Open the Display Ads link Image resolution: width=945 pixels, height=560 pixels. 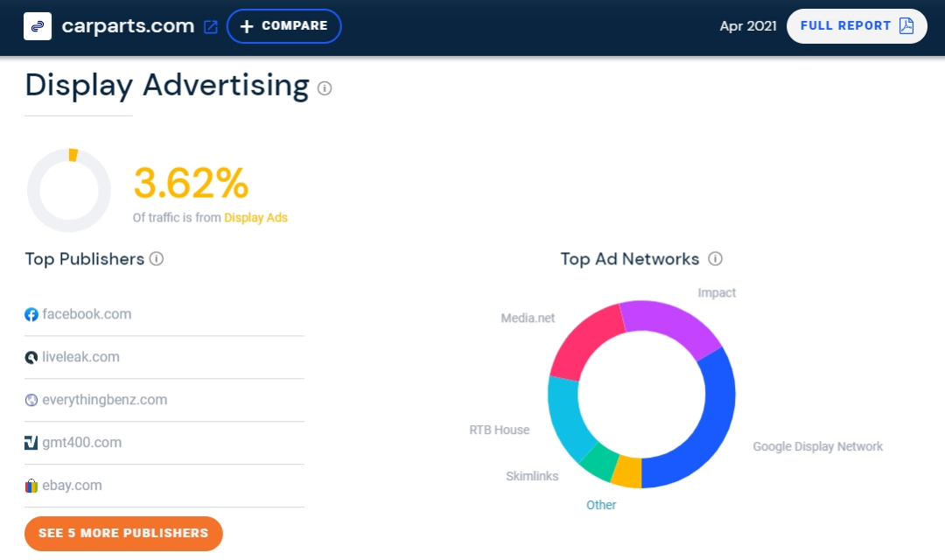click(255, 217)
